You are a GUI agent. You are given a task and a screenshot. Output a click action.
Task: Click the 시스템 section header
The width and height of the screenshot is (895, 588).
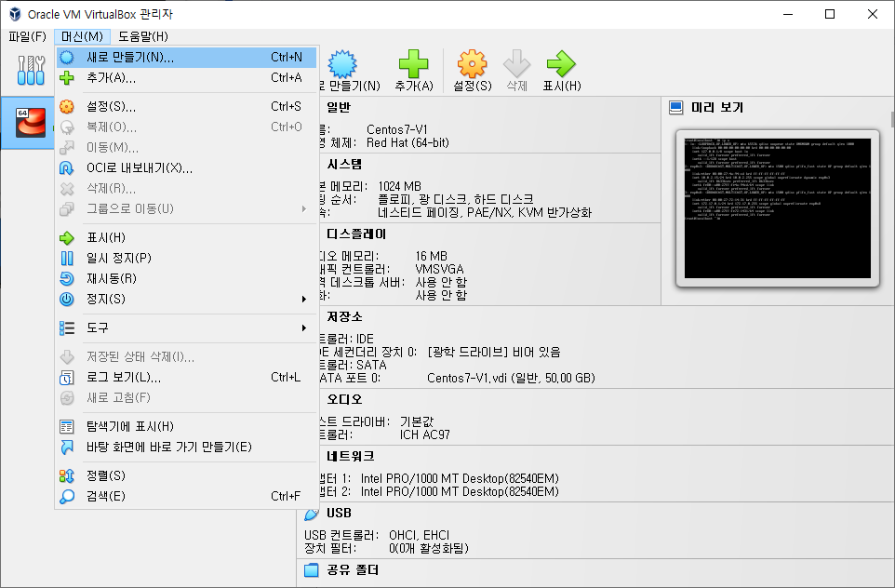click(344, 165)
